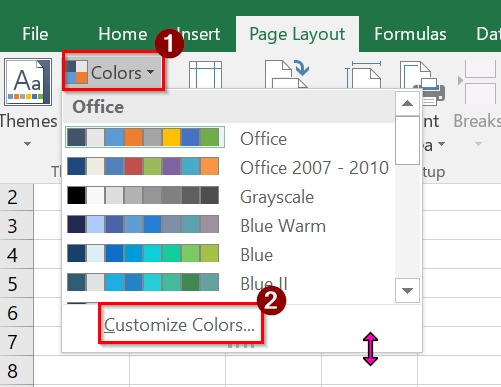
Task: Select row 7 header
Action: coord(17,341)
